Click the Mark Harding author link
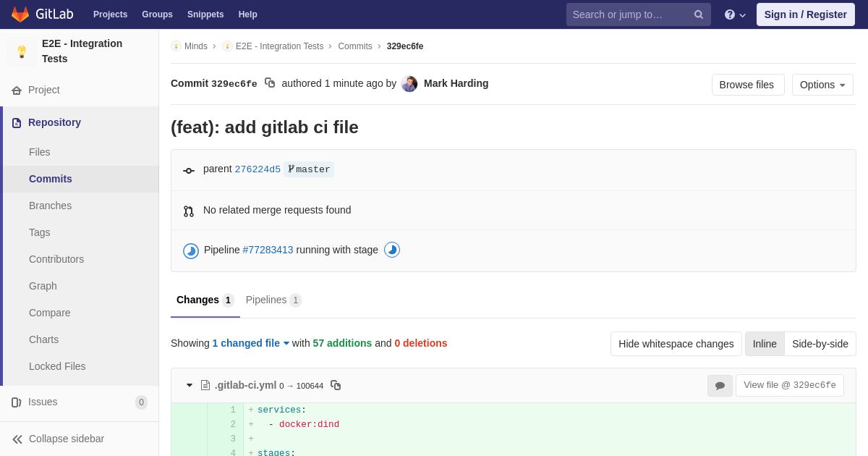This screenshot has width=868, height=456. (456, 83)
